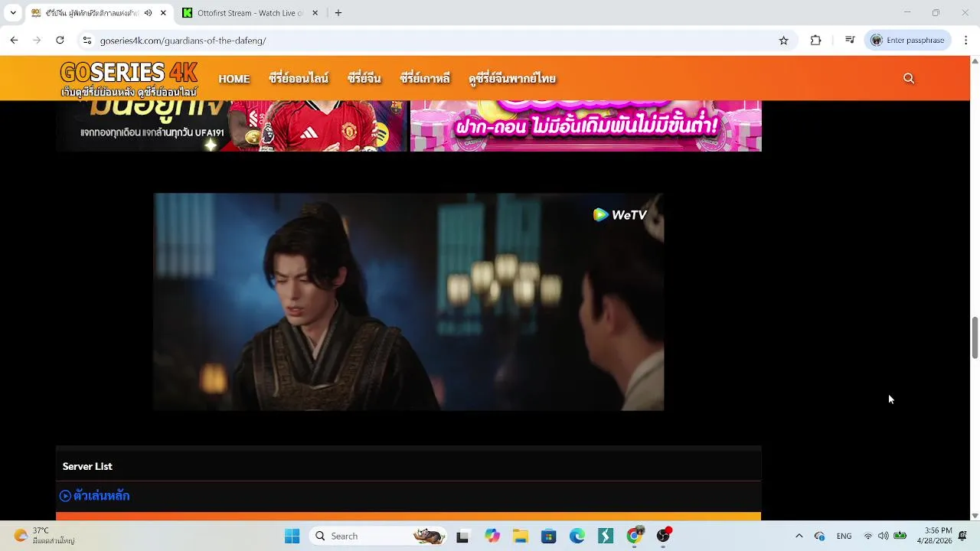The width and height of the screenshot is (980, 551).
Task: Click the browser back arrow
Action: [x=14, y=41]
